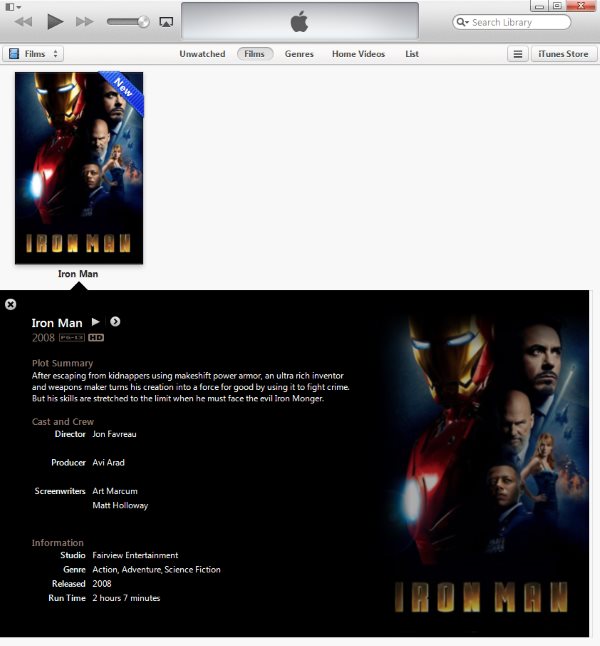Open the window menu icon at top-left
Viewport: 600px width, 646px height.
(13, 7)
